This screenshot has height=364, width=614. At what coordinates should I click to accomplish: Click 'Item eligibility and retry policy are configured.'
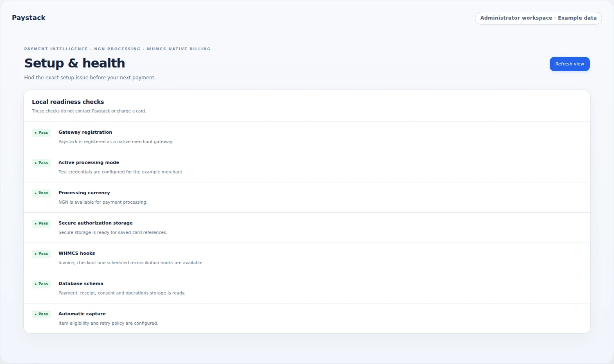108,323
